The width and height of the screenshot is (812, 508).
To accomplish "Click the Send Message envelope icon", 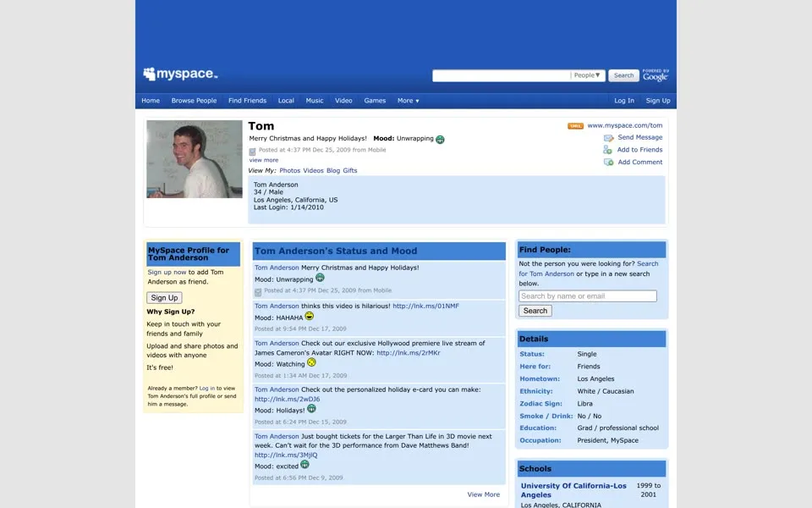I will point(608,138).
